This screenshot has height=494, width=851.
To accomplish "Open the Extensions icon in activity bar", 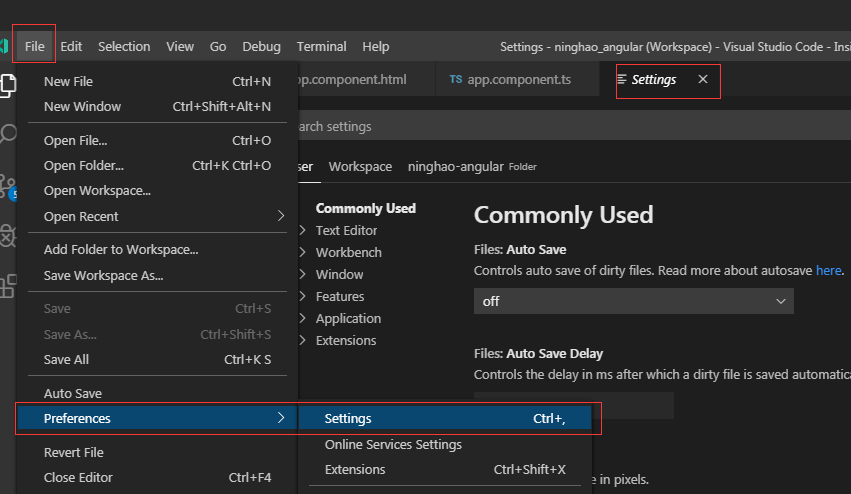I will [8, 286].
